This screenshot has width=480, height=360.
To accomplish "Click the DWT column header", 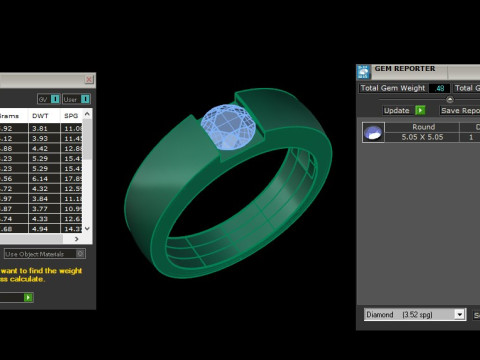I will tap(40, 116).
